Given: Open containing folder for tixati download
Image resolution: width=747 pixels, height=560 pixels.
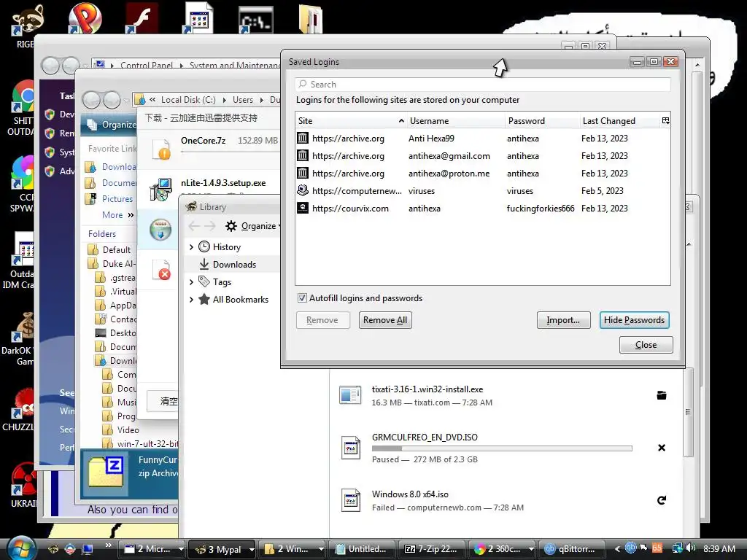Looking at the screenshot, I should click(x=661, y=395).
